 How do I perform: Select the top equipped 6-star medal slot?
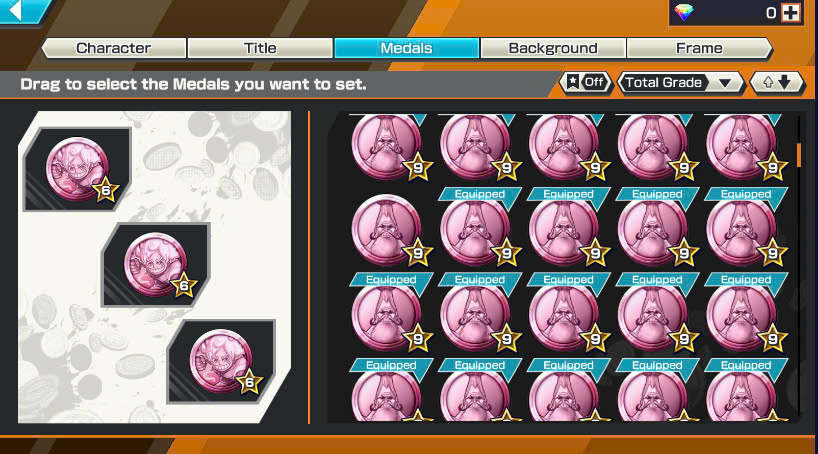[x=77, y=169]
